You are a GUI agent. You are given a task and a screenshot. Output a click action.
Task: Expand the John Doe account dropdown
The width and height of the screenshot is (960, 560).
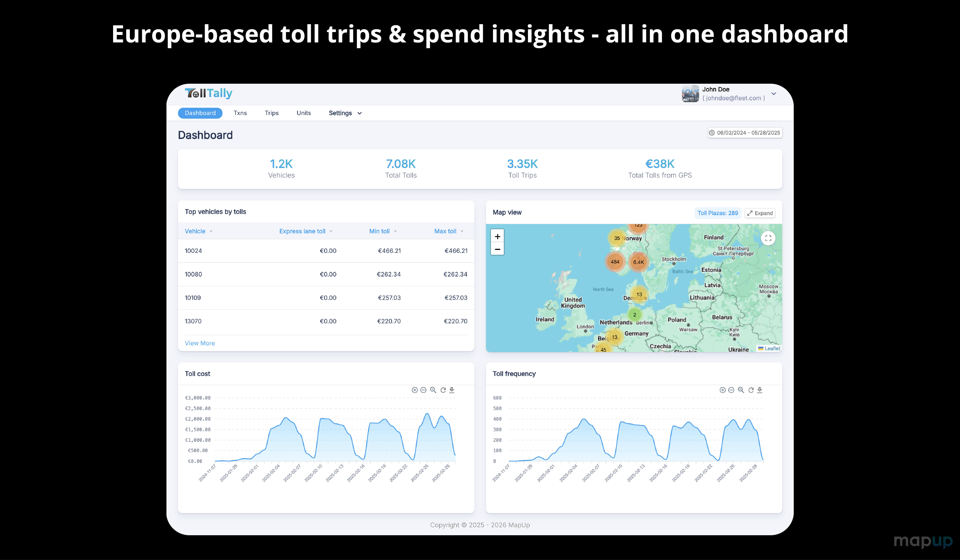774,94
